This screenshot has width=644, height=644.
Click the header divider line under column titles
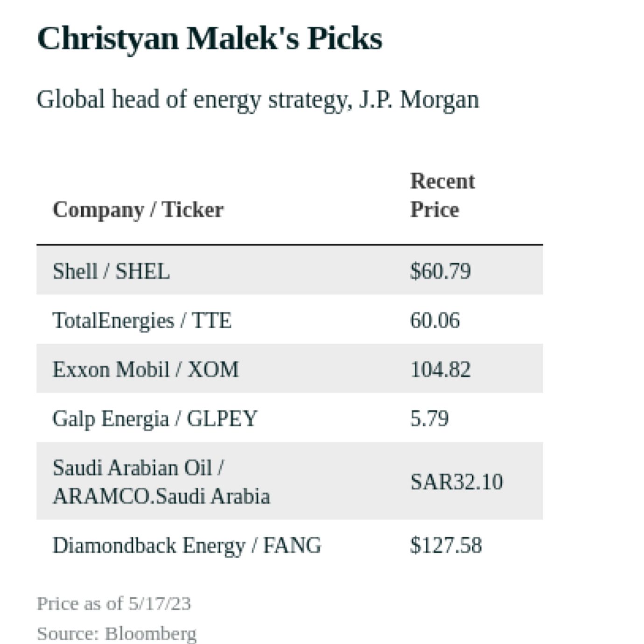click(x=289, y=244)
